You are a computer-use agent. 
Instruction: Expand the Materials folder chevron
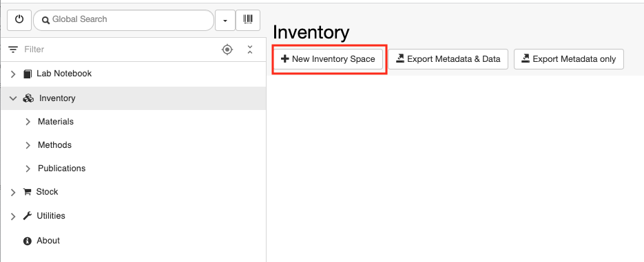28,122
